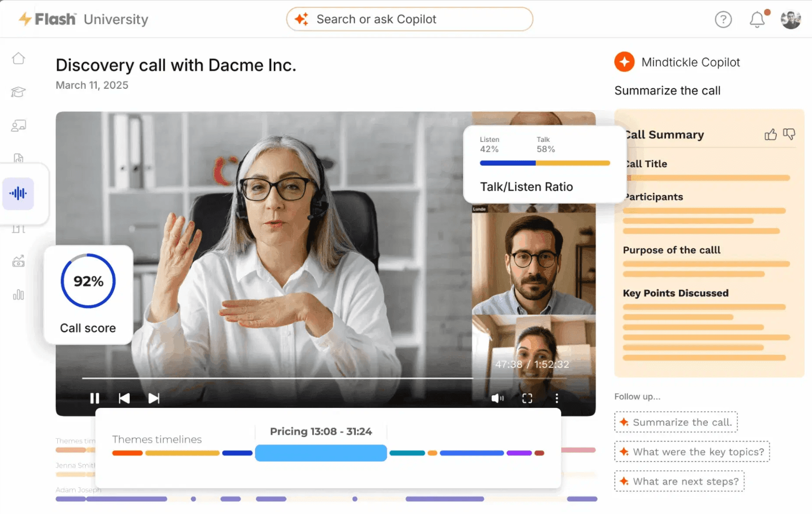The height and width of the screenshot is (514, 812).
Task: Open the graduation cap learning icon
Action: 18,92
